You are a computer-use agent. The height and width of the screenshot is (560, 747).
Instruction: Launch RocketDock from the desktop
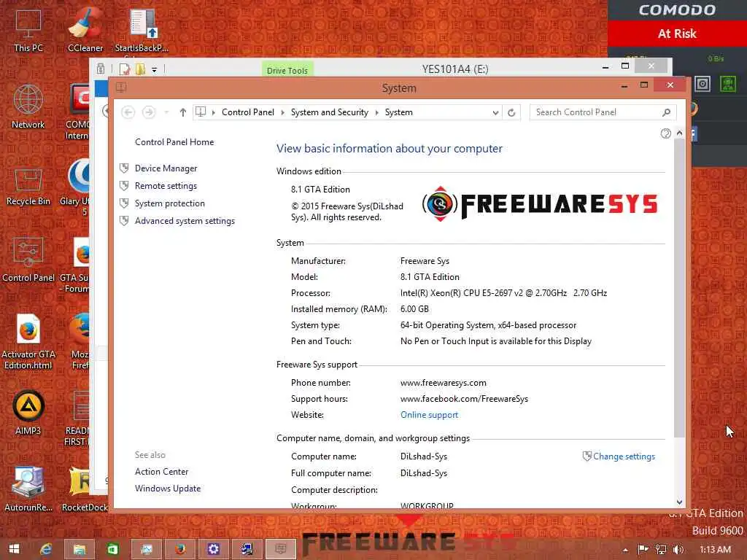coord(85,489)
